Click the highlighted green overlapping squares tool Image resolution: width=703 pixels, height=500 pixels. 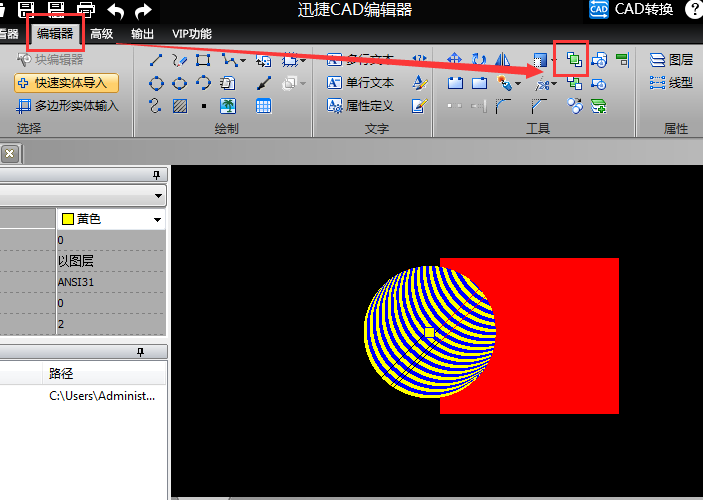click(574, 60)
